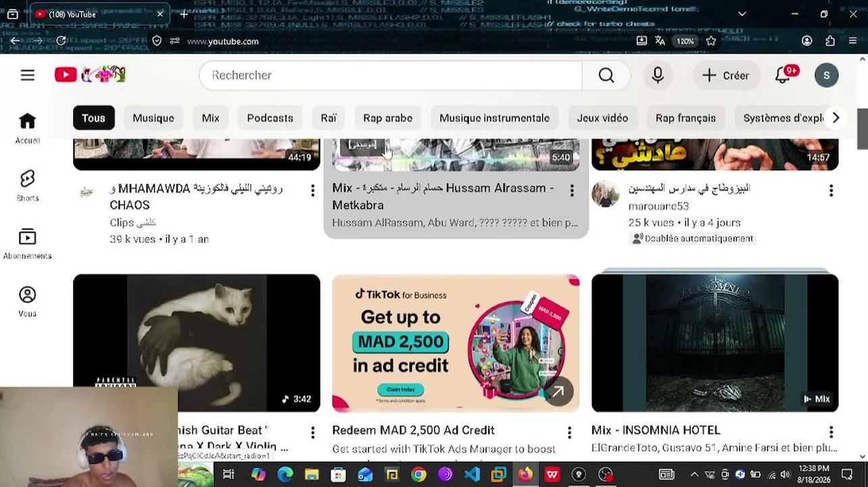Viewport: 868px width, 487px height.
Task: Select the Jeux vidéo chip
Action: tap(602, 118)
